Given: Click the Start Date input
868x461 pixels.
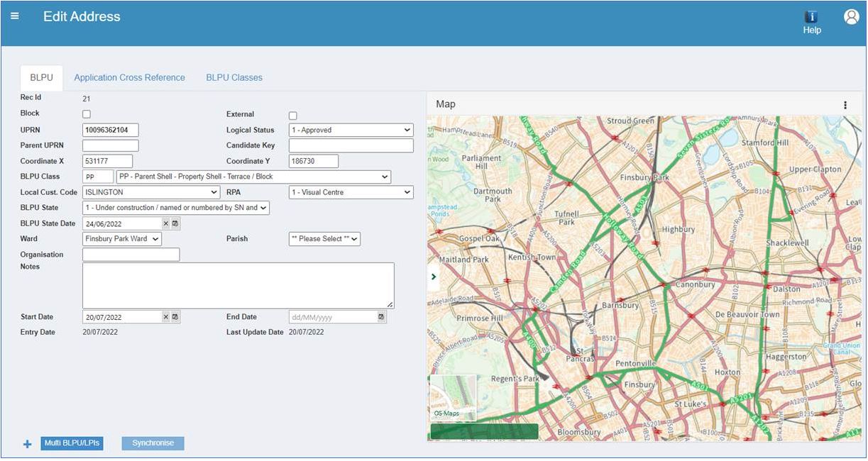Looking at the screenshot, I should 122,317.
